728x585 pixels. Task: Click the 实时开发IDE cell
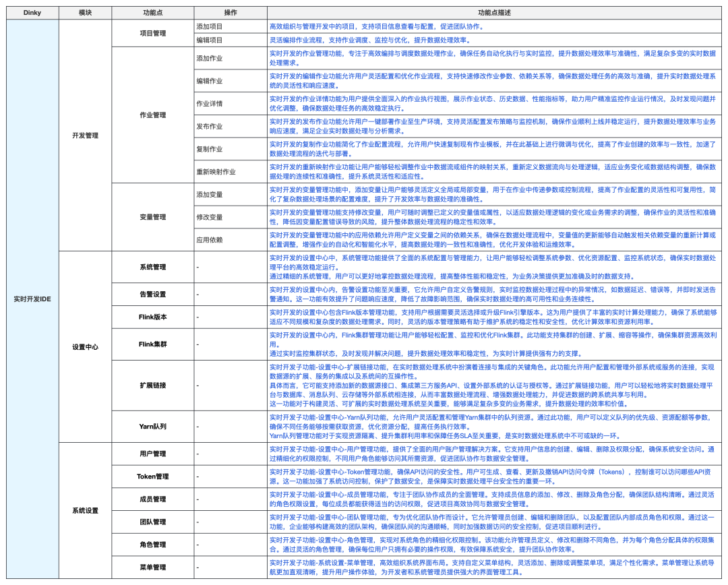(x=32, y=299)
